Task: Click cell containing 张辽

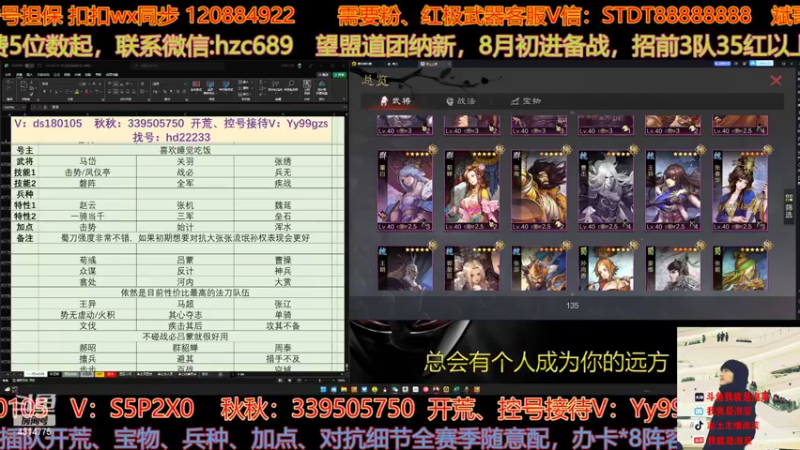Action: (283, 304)
